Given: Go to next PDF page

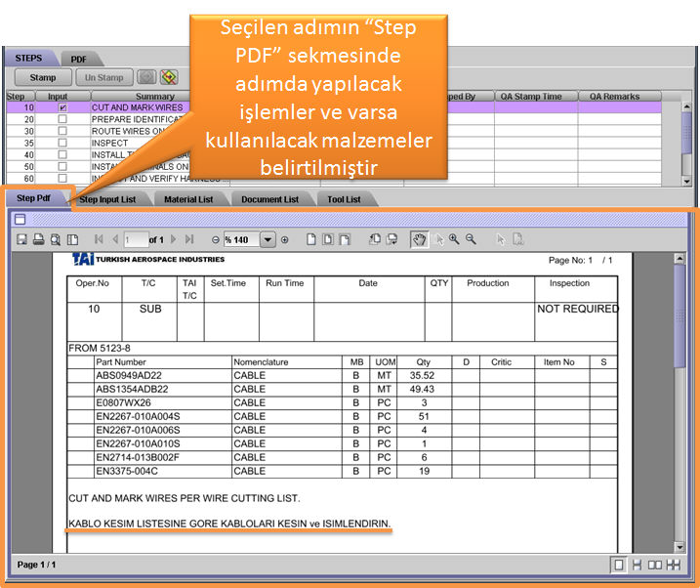Looking at the screenshot, I should tap(174, 239).
